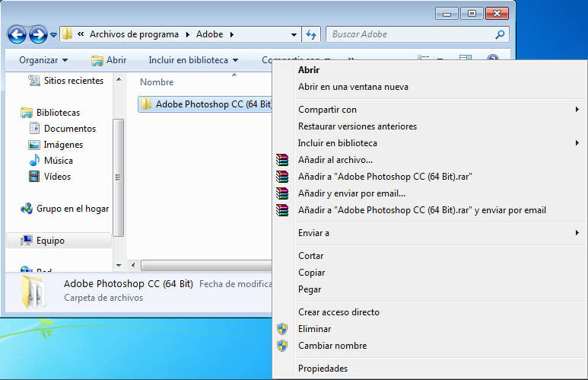Click the Abrir toolbar button
The image size is (588, 380).
click(109, 60)
